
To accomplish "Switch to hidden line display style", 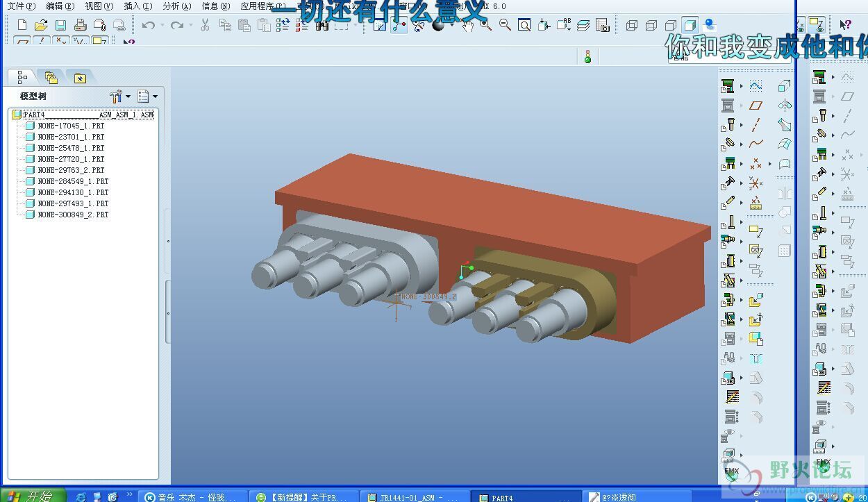I will pyautogui.click(x=651, y=26).
